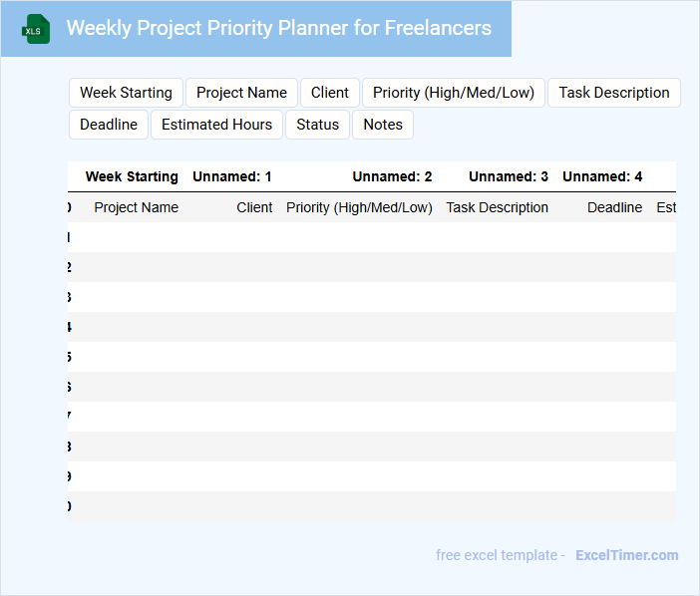Click the green XLS file icon
Image resolution: width=700 pixels, height=596 pixels.
[37, 29]
